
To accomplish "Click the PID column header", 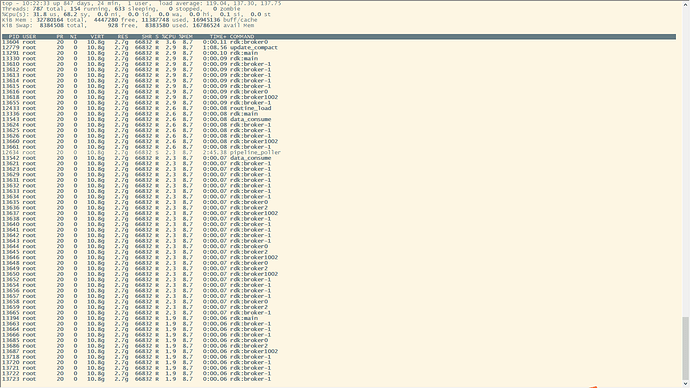I will tap(14, 37).
